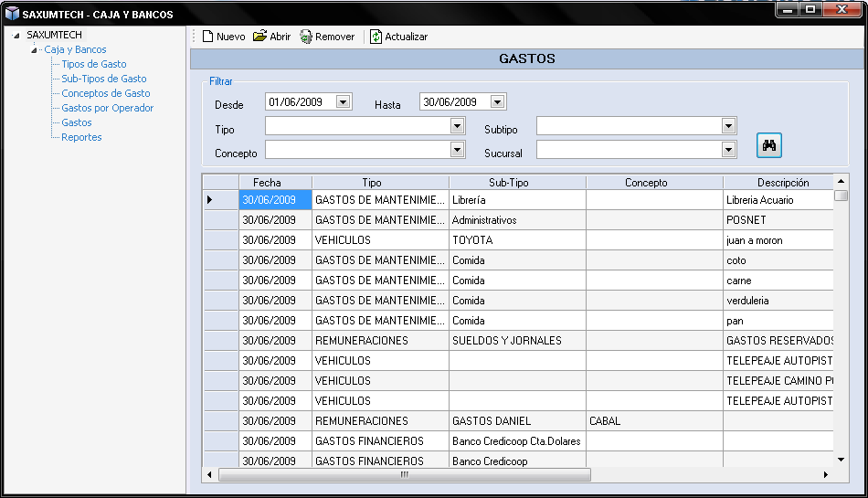This screenshot has height=498, width=868.
Task: Open Reportes in the navigation tree
Action: pos(81,137)
